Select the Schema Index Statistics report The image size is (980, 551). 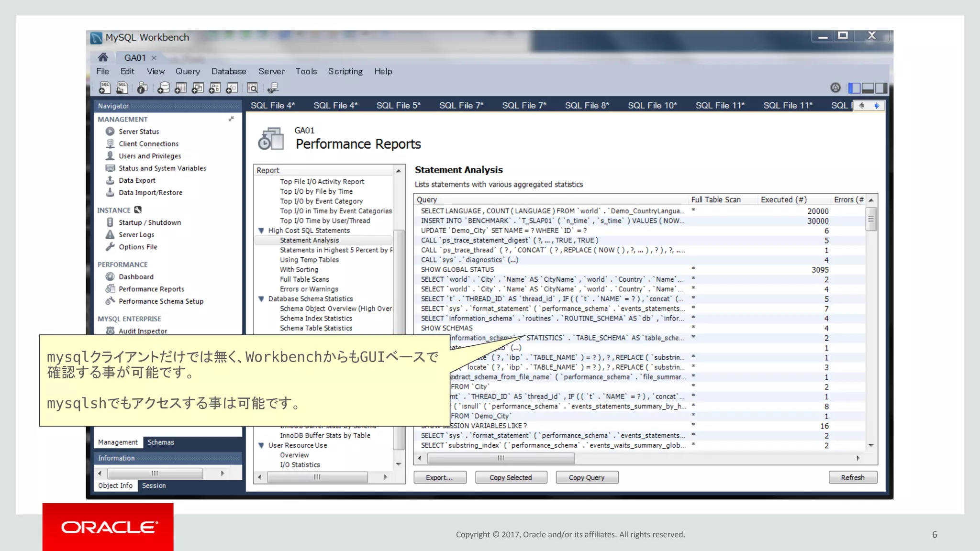[x=316, y=318]
